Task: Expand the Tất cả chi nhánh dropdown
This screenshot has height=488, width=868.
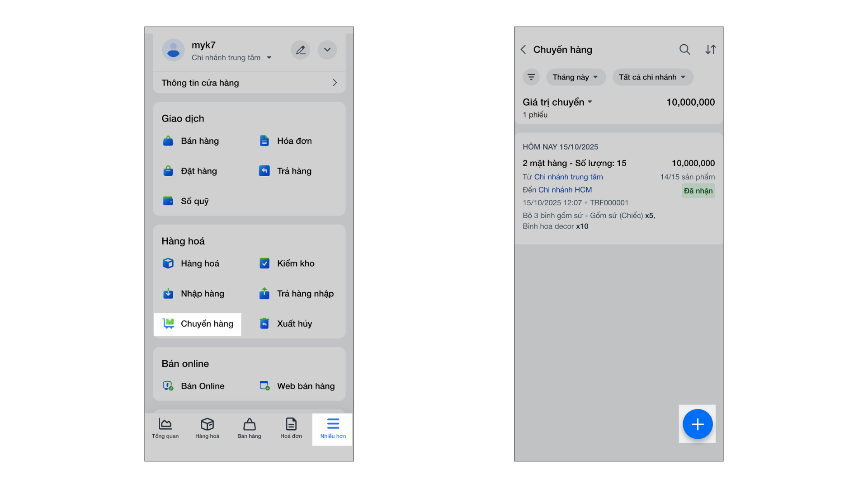Action: click(x=652, y=77)
